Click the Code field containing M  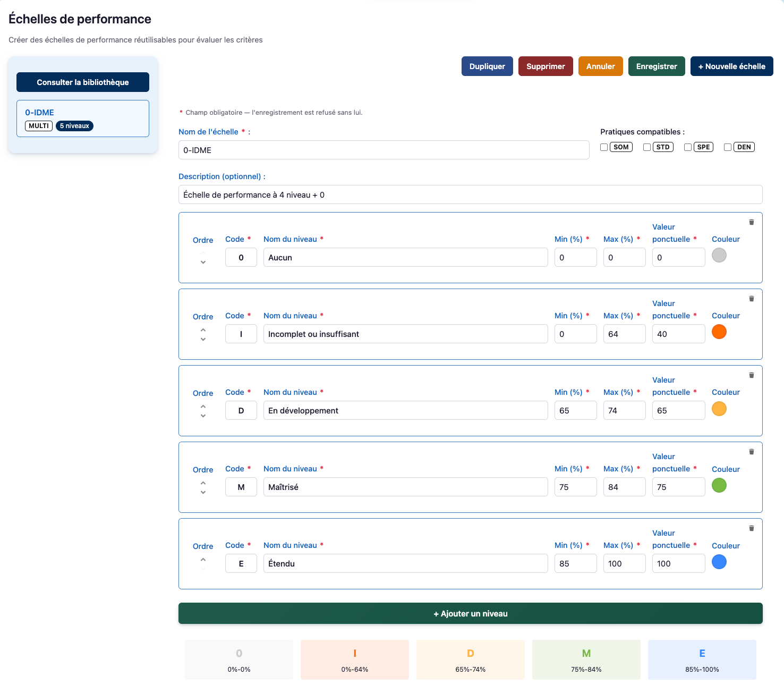click(x=241, y=487)
